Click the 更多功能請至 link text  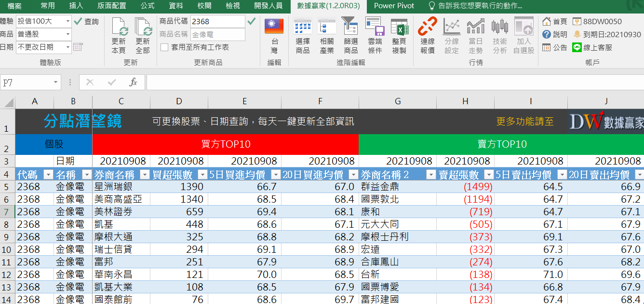525,122
